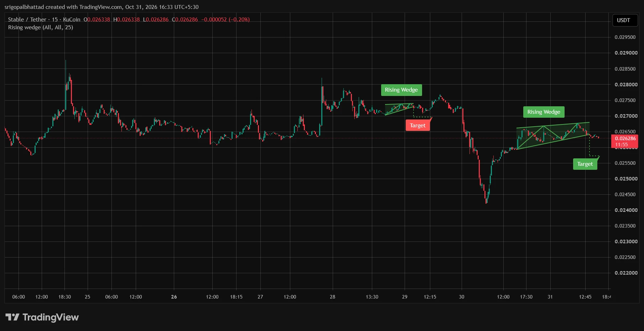Click the 0.027000 price axis label

(626, 116)
